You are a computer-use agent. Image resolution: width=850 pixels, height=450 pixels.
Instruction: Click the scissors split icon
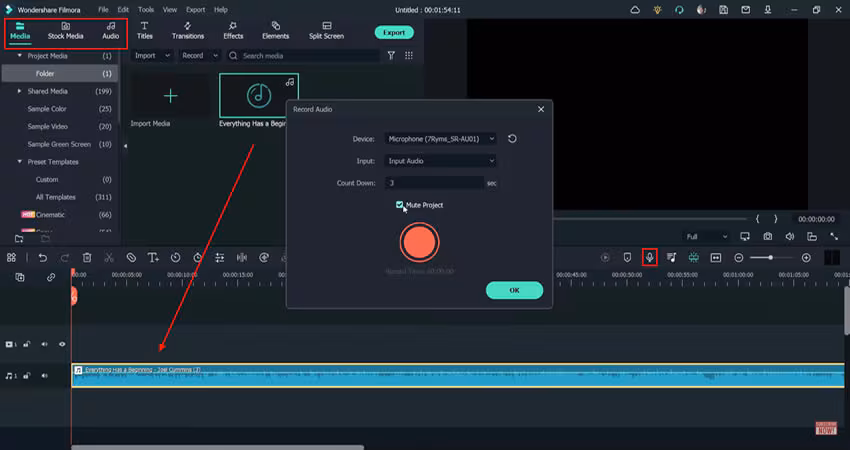tap(109, 258)
